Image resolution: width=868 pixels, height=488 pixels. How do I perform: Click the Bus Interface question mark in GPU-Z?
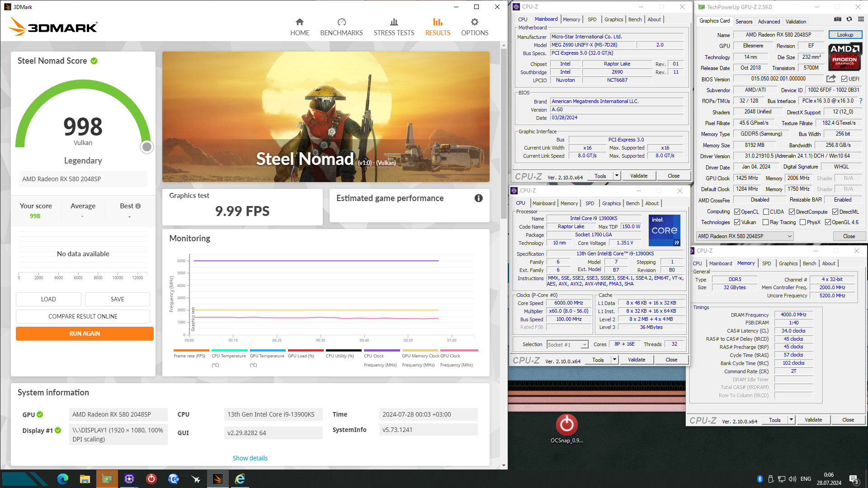tap(860, 101)
